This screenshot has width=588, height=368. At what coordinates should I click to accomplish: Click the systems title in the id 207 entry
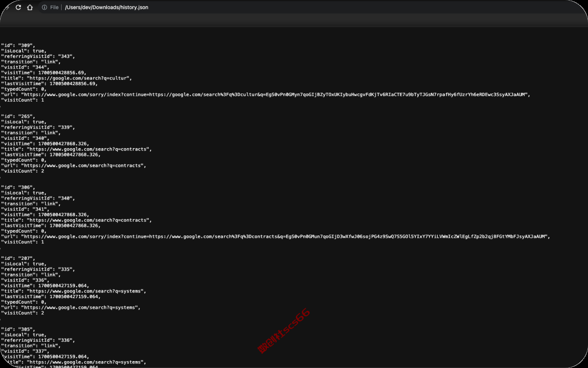[73, 291]
